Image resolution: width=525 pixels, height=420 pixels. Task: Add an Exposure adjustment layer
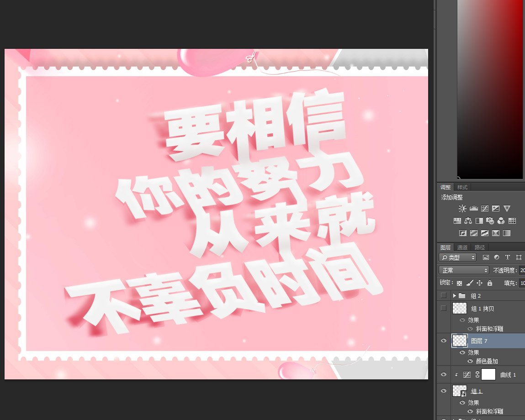(496, 209)
